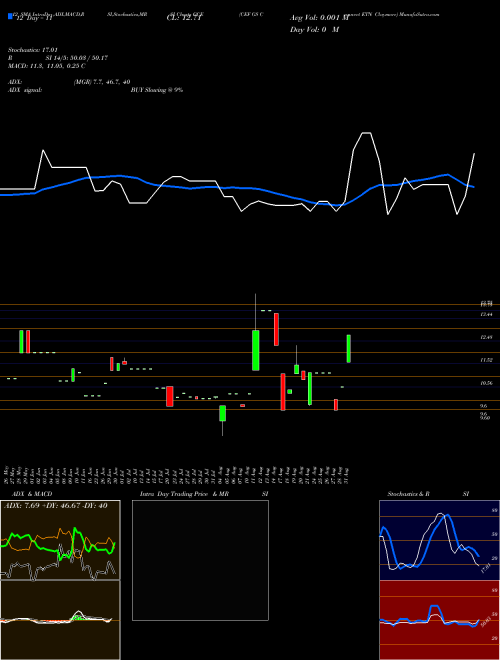Click the Day Vol: 0 M value
The image size is (500, 660).
(314, 29)
